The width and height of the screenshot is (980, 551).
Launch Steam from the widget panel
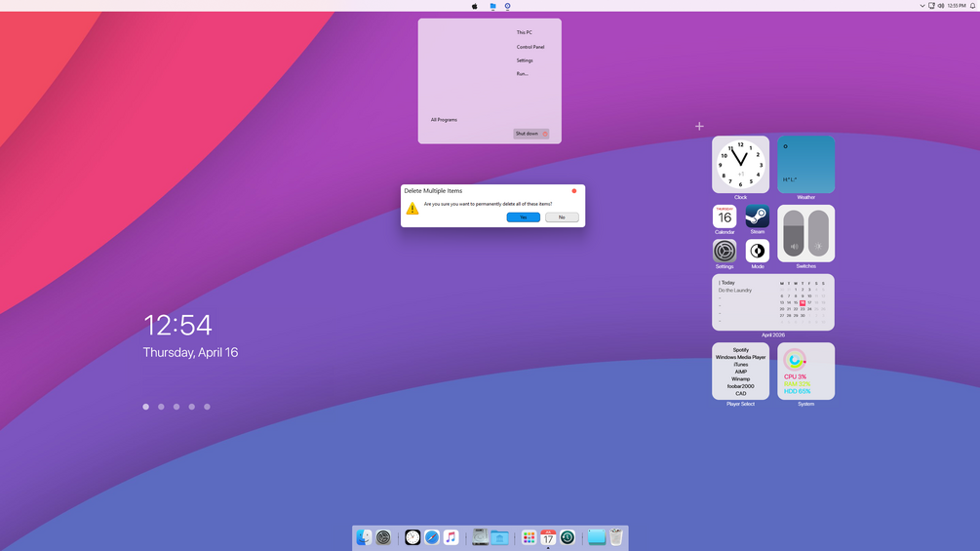coord(758,216)
